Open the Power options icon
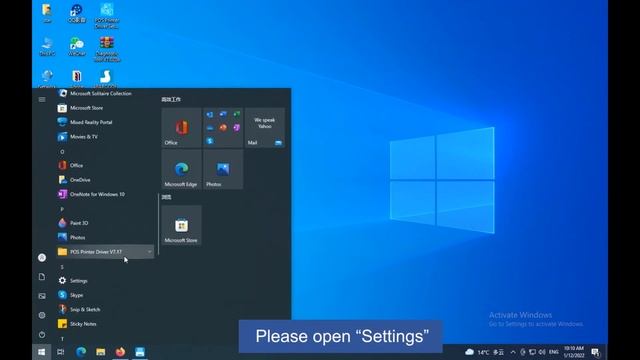The width and height of the screenshot is (640, 360). click(x=42, y=334)
